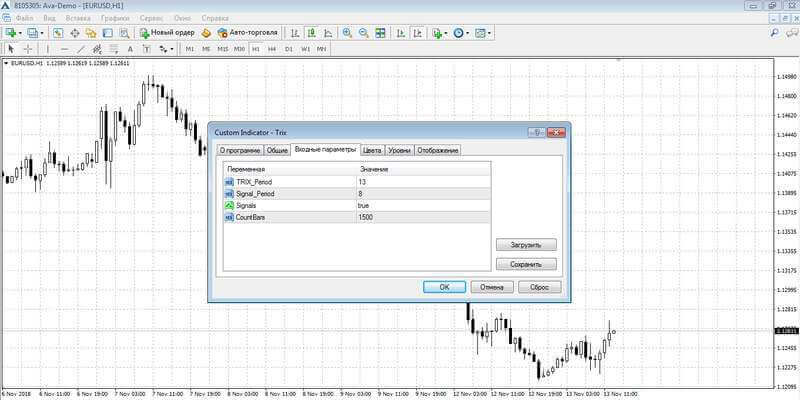The image size is (800, 400).
Task: Show the Data Window
Action: coord(74,33)
